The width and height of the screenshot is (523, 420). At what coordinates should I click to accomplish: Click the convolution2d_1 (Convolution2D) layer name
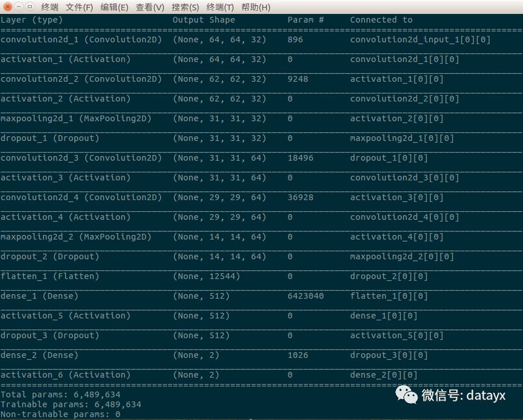click(x=81, y=39)
